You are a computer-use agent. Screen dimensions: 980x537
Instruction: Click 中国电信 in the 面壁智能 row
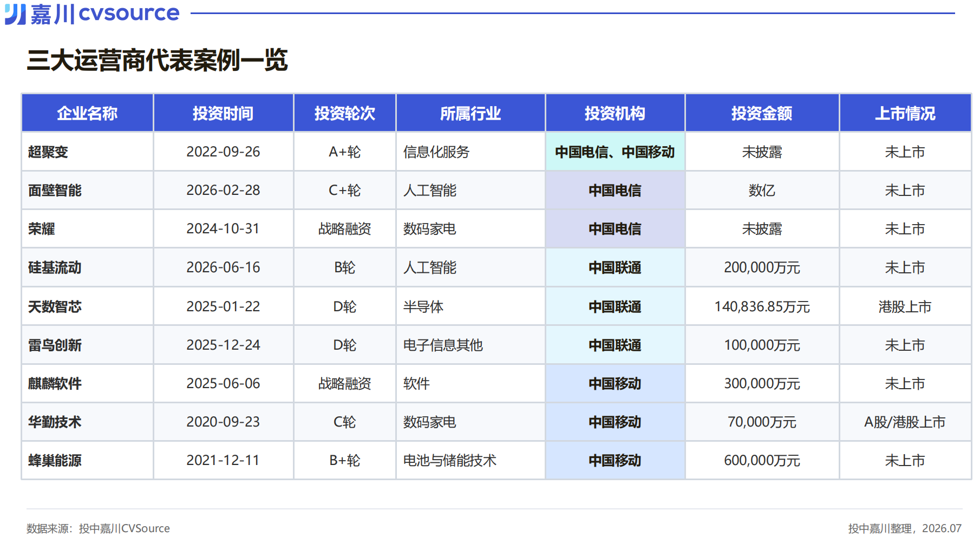615,191
